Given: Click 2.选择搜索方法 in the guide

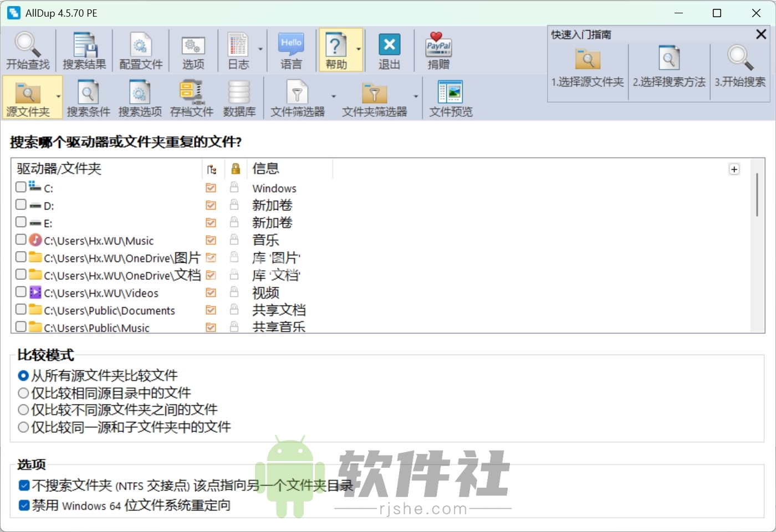Looking at the screenshot, I should [668, 65].
